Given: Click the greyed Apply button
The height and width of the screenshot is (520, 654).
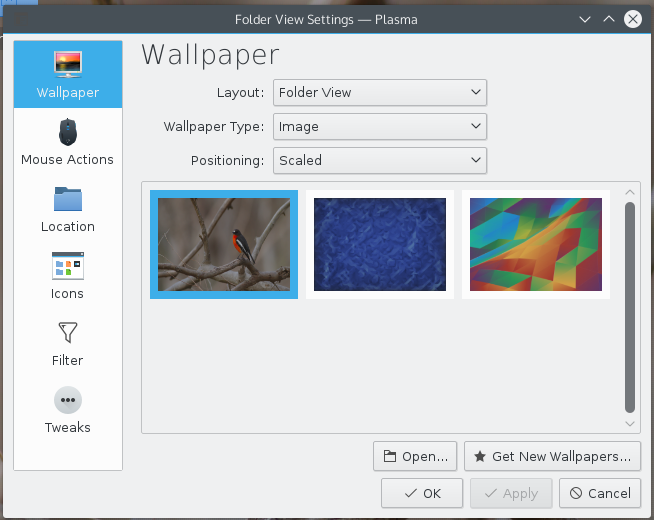Looking at the screenshot, I should click(x=511, y=493).
